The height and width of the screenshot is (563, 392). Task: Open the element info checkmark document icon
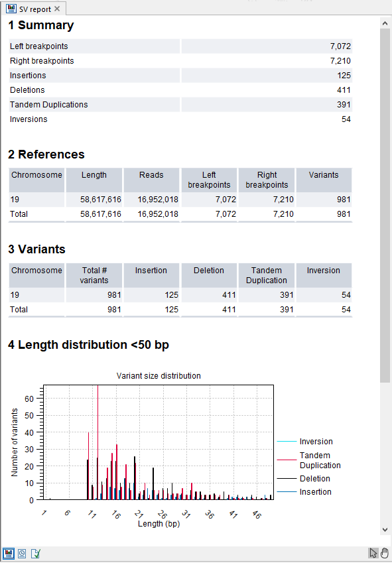pyautogui.click(x=36, y=554)
